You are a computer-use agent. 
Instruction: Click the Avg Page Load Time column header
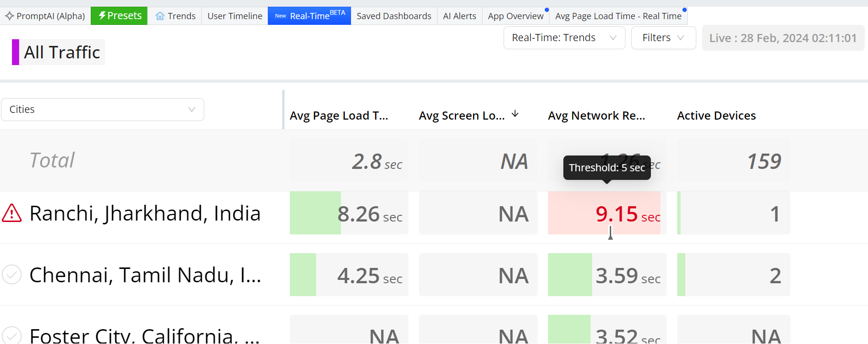point(339,116)
